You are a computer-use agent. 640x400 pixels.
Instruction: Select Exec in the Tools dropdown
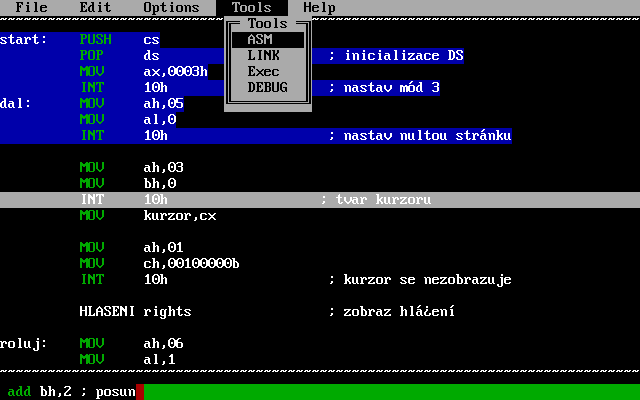click(266, 71)
